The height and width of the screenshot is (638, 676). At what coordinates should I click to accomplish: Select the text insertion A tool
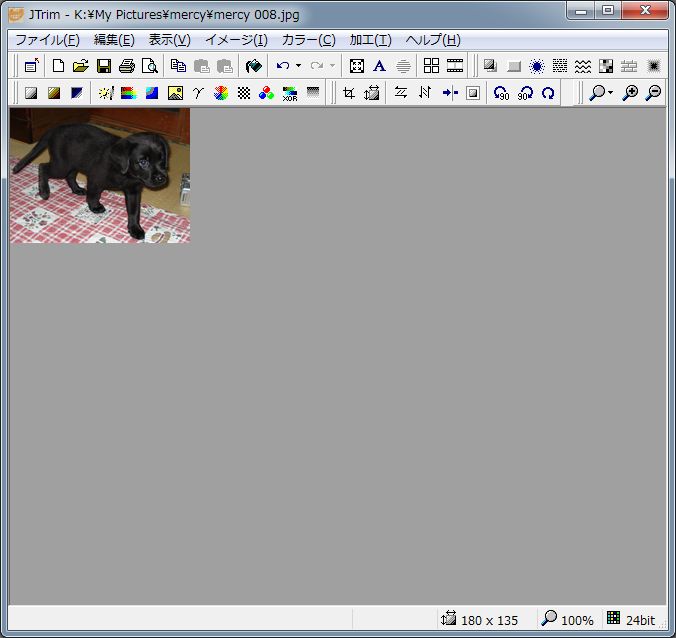point(379,66)
